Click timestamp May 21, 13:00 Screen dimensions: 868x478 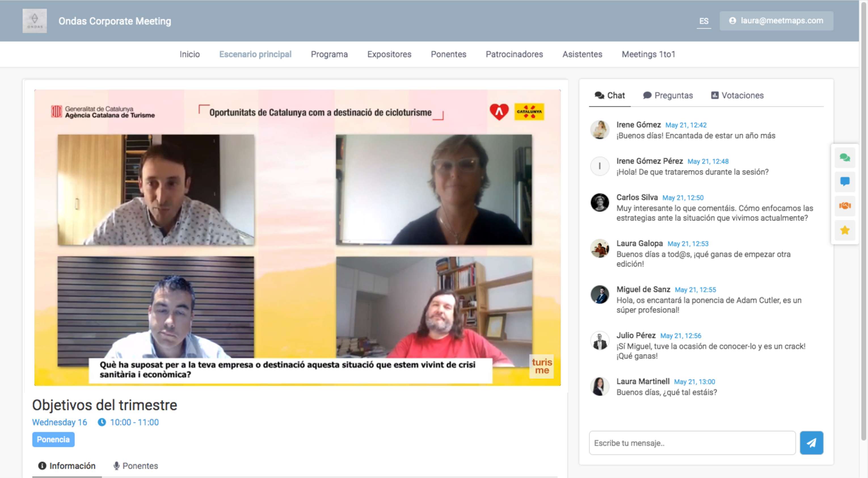coord(694,381)
